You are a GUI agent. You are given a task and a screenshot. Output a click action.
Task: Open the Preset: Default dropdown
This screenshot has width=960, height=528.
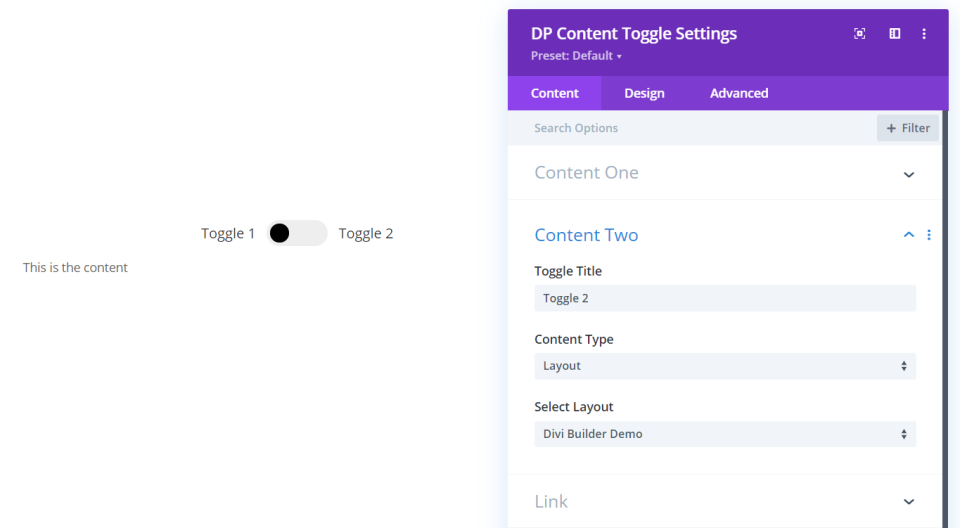tap(576, 56)
